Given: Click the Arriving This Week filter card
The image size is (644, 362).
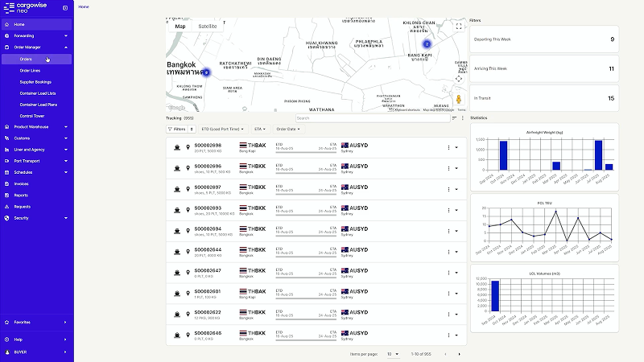Looking at the screenshot, I should pos(544,68).
